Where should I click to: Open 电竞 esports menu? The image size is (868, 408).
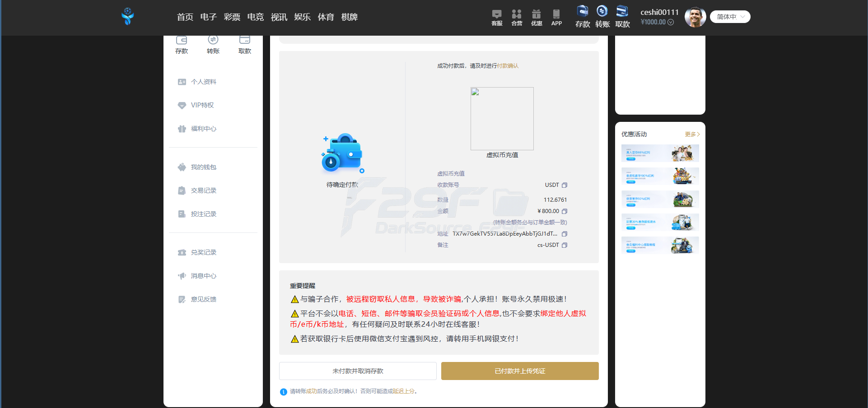point(256,17)
